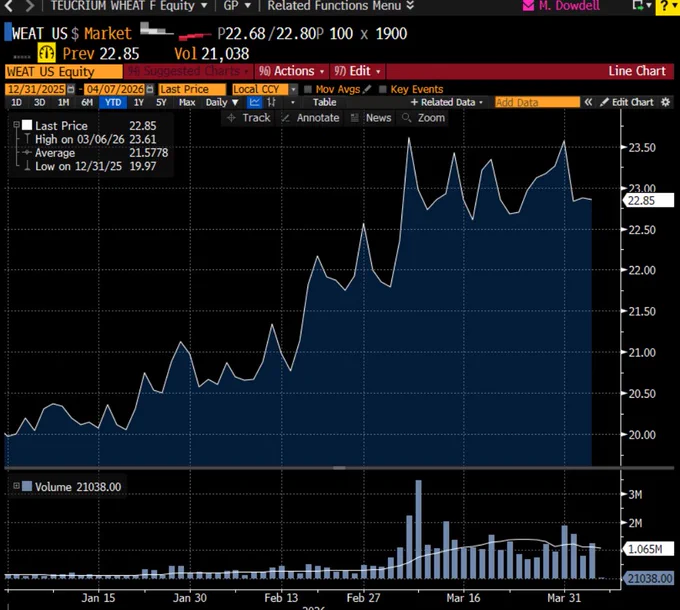The height and width of the screenshot is (610, 680).
Task: Switch to Table view
Action: (x=324, y=102)
